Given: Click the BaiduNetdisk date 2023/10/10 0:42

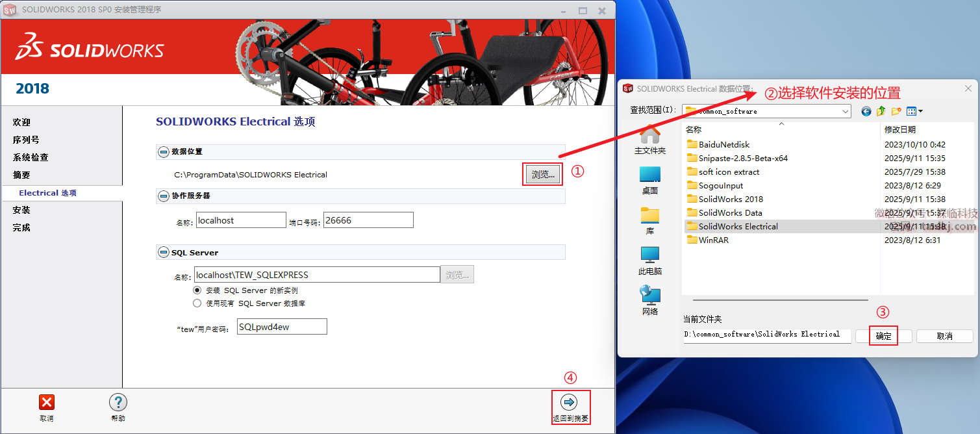Looking at the screenshot, I should pyautogui.click(x=915, y=144).
